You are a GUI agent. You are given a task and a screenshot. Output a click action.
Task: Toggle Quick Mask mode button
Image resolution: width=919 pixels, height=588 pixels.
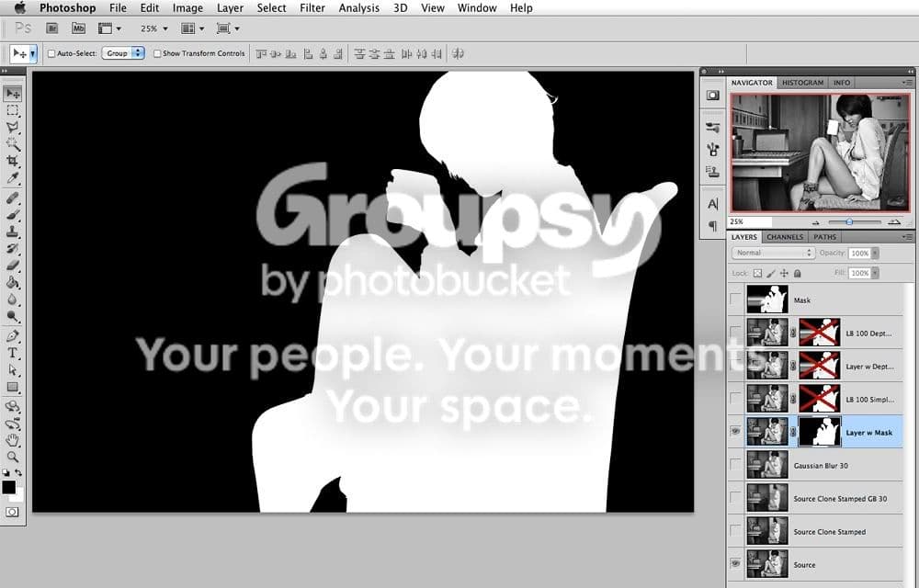click(x=12, y=512)
